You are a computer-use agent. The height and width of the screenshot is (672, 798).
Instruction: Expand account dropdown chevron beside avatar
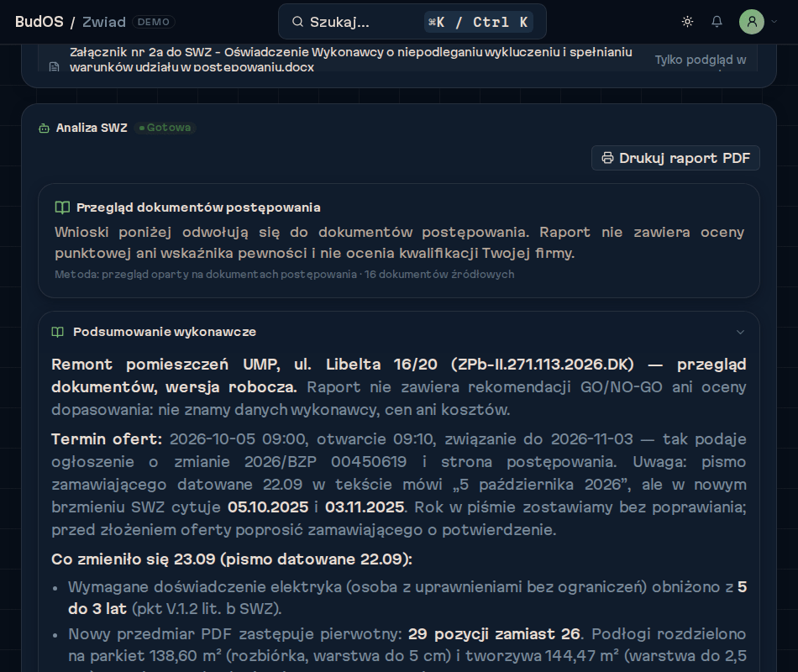click(x=774, y=22)
